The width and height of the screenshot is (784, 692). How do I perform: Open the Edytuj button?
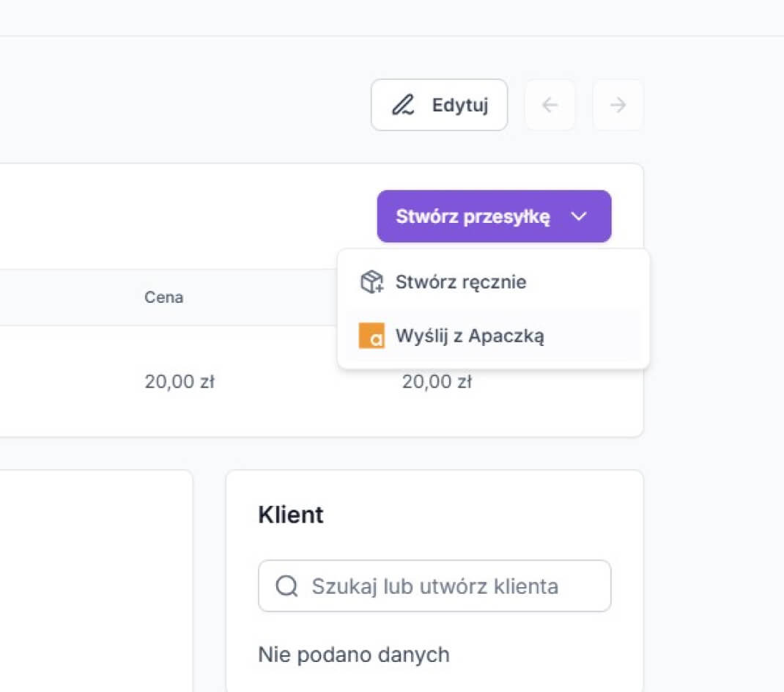point(439,105)
